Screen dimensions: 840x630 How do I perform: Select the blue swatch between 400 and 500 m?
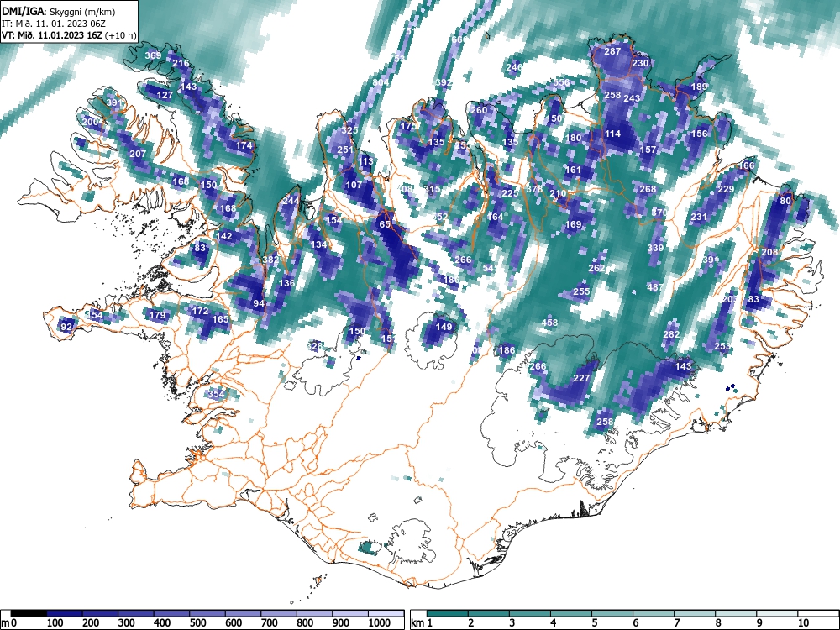pos(171,613)
